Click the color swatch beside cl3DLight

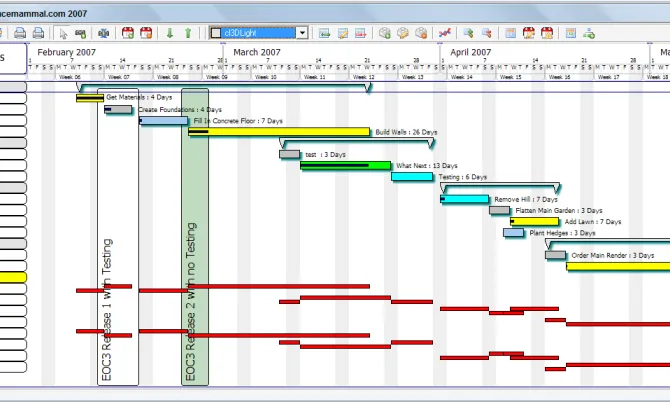(216, 33)
